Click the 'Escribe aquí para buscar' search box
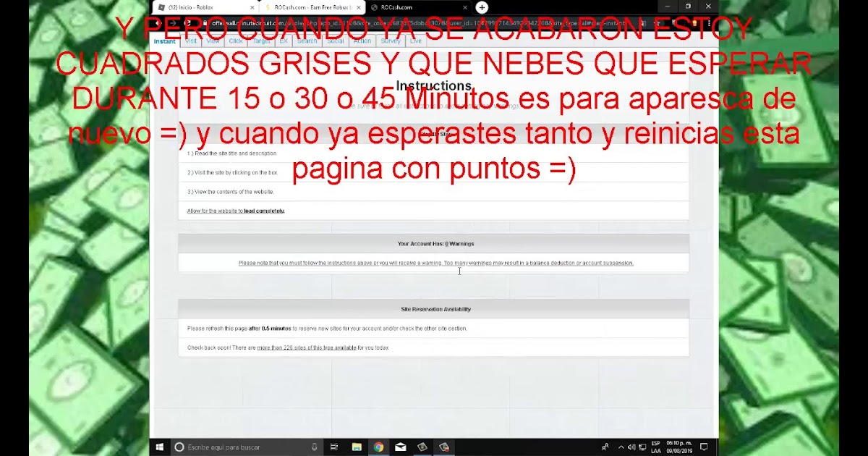This screenshot has width=868, height=456. click(246, 447)
